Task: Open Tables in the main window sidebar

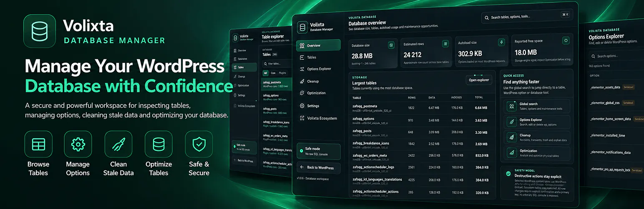Action: click(318, 57)
